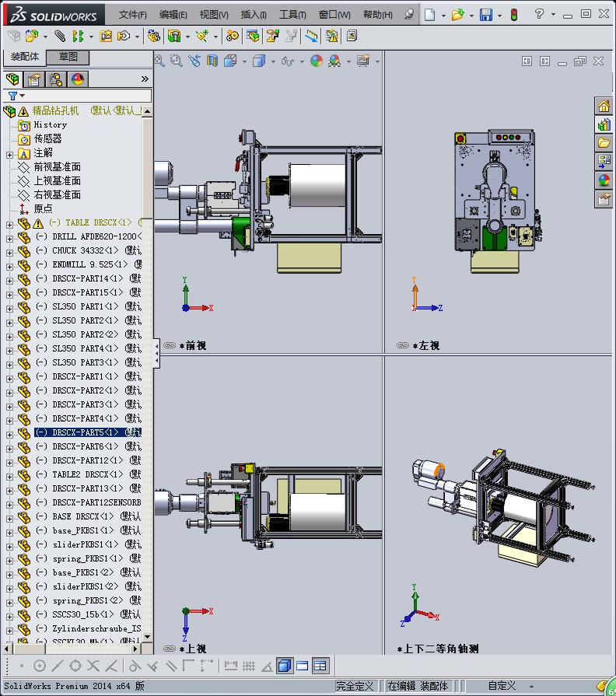
Task: Open the Smart Fasteners tool
Action: [106, 36]
